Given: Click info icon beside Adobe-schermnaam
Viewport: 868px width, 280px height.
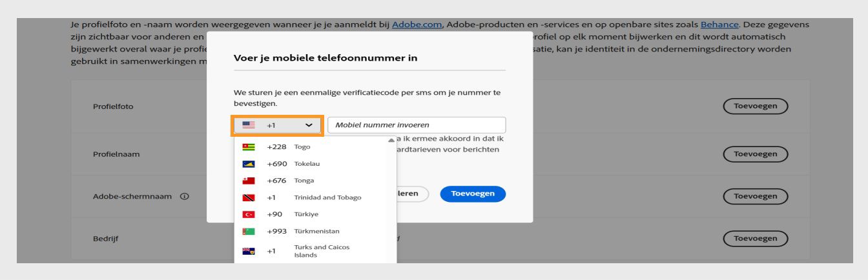Looking at the screenshot, I should tap(185, 196).
